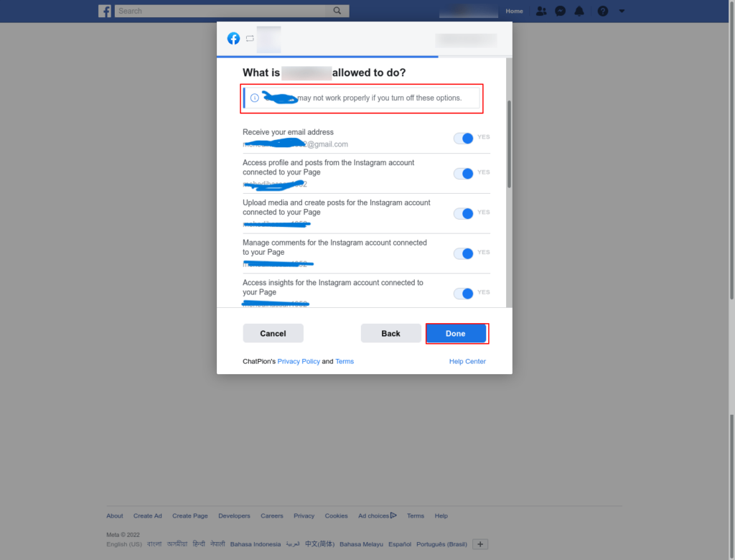Viewport: 735px width, 560px height.
Task: Open the Notifications bell icon
Action: pyautogui.click(x=579, y=11)
